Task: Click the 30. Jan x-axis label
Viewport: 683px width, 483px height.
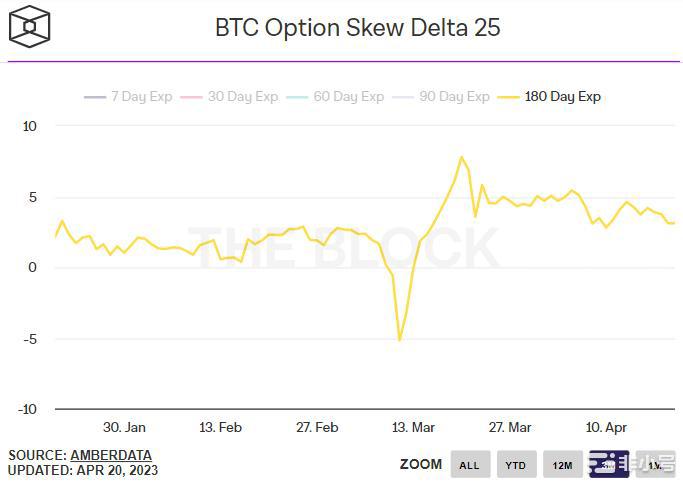Action: (124, 427)
